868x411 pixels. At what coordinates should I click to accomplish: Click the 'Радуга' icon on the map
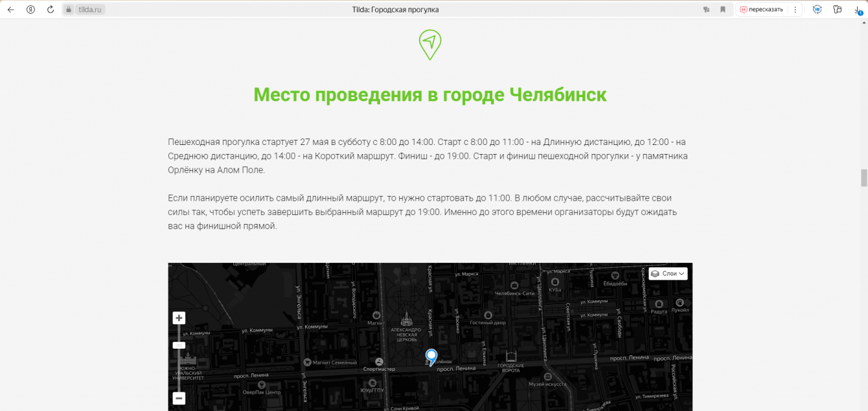(659, 303)
